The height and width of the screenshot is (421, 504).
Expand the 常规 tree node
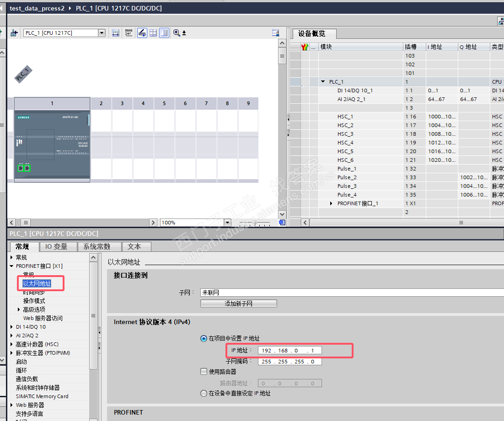[x=11, y=257]
